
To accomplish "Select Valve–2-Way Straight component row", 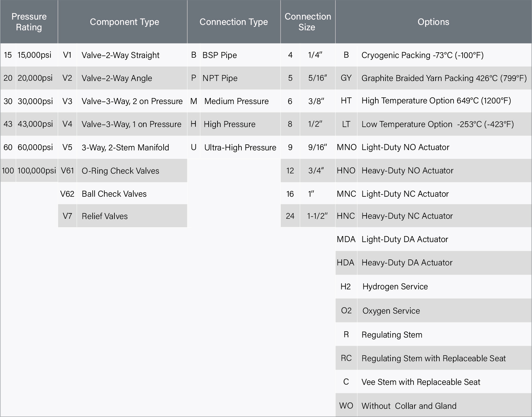I will tap(120, 55).
